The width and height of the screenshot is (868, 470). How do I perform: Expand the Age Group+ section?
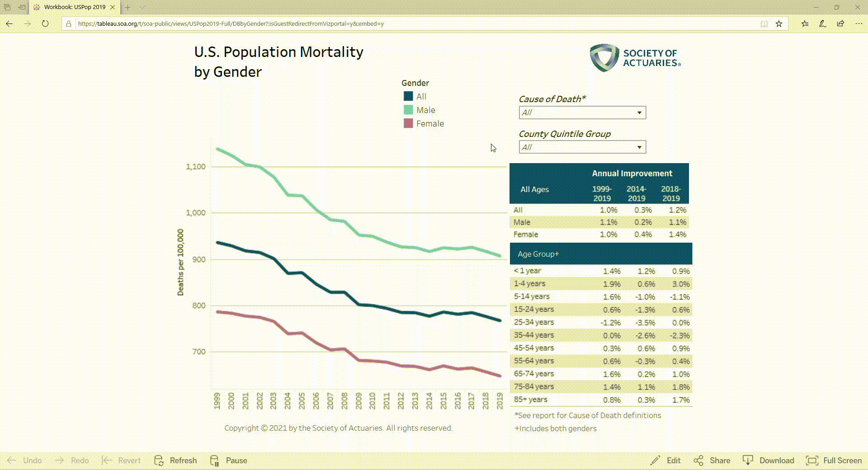[x=538, y=254]
